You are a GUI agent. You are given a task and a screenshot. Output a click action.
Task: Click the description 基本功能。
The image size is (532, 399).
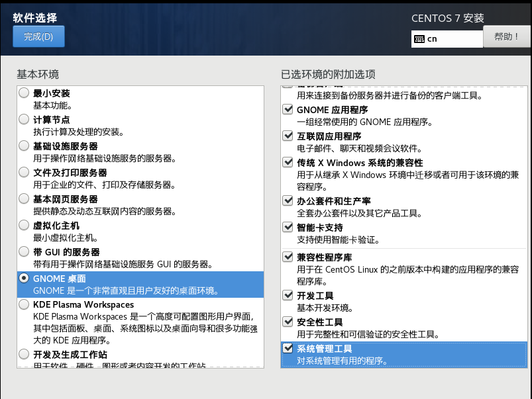coord(52,106)
